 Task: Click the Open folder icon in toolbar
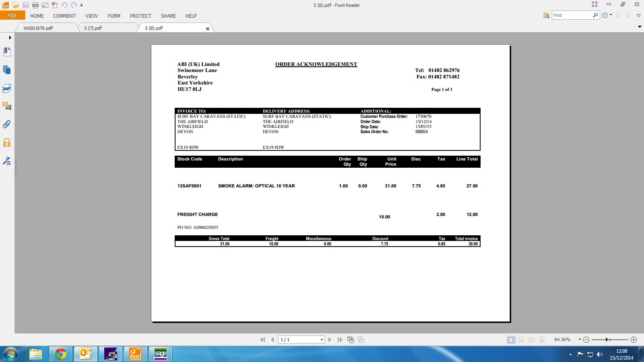[16, 5]
